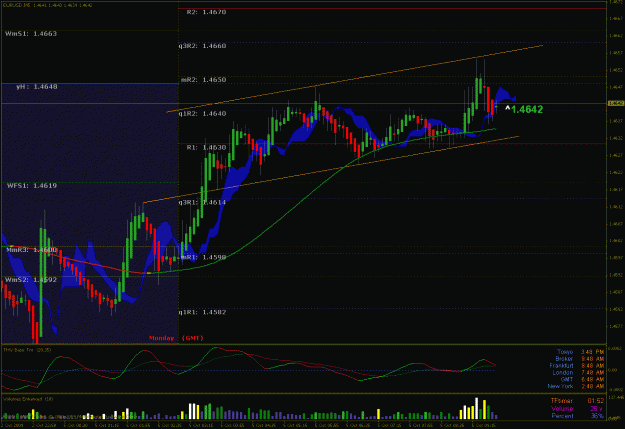Click the GMT time row in clock list

coord(582,380)
